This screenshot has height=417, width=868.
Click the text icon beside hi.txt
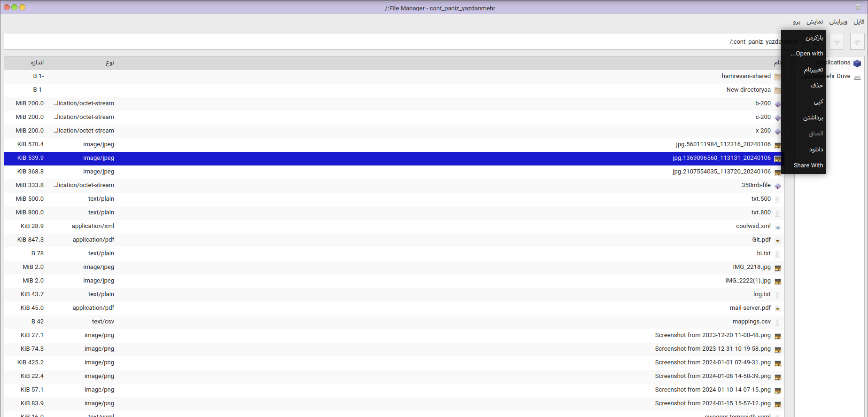[778, 254]
